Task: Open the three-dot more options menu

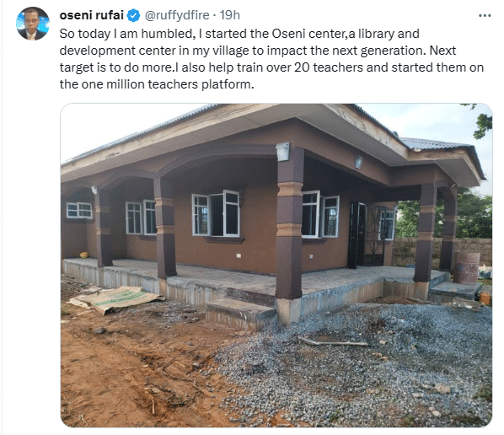Action: click(485, 15)
